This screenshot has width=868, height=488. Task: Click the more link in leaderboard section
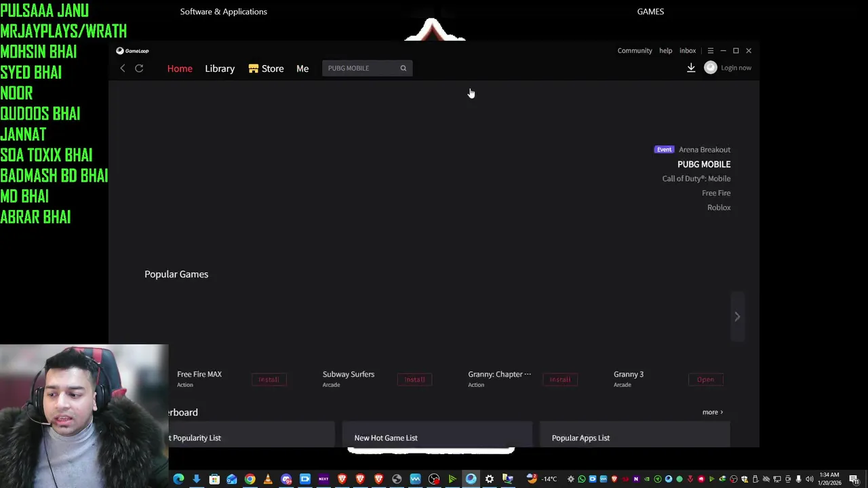pyautogui.click(x=712, y=412)
